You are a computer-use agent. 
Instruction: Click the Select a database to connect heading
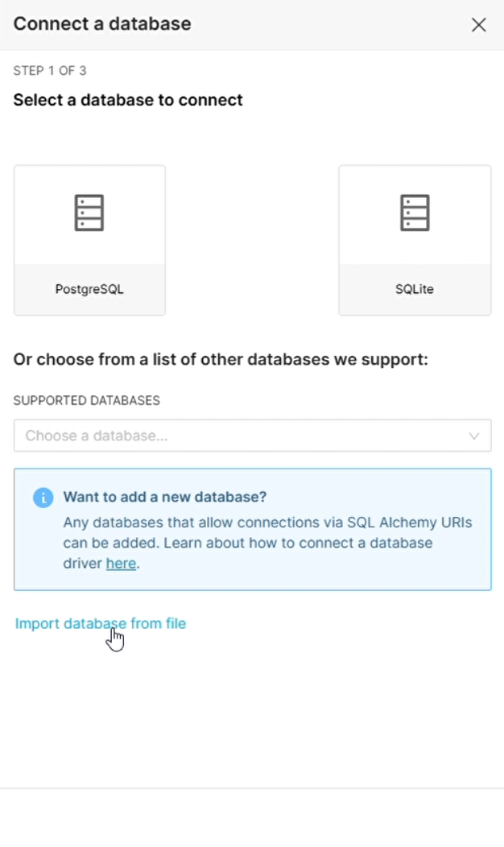pyautogui.click(x=128, y=100)
